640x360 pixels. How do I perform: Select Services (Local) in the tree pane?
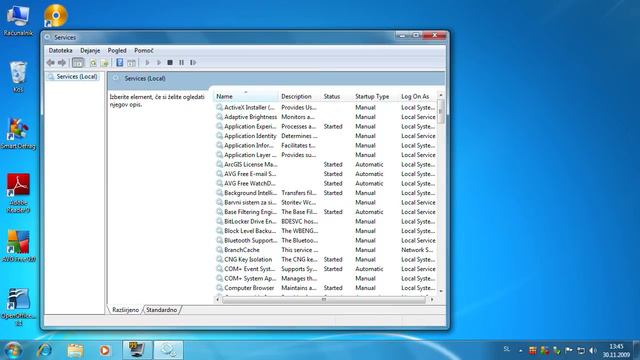pyautogui.click(x=77, y=76)
